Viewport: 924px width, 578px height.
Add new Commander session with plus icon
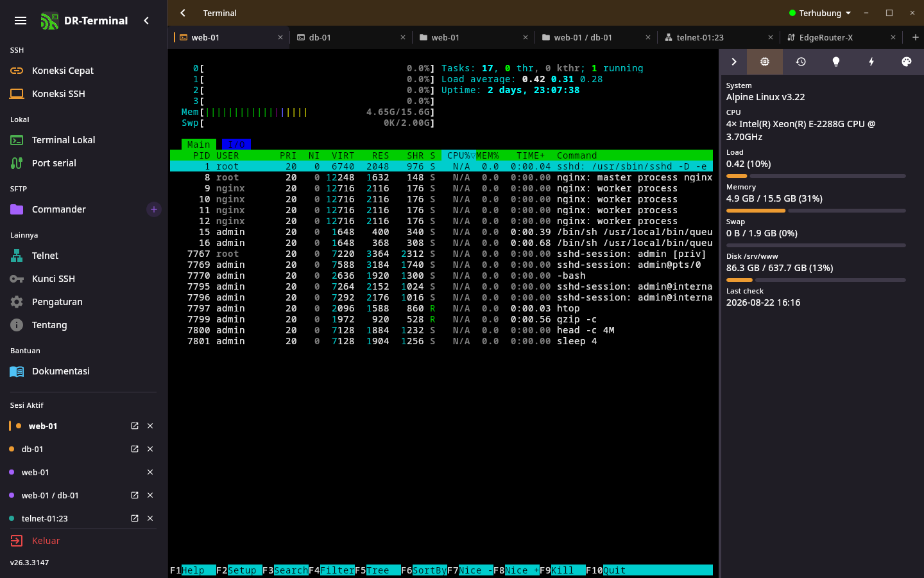pyautogui.click(x=154, y=209)
